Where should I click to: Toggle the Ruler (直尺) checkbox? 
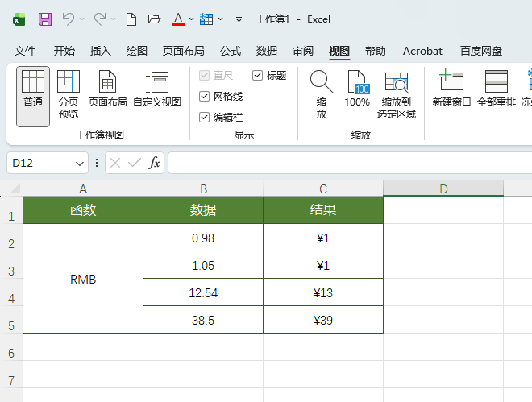(204, 75)
